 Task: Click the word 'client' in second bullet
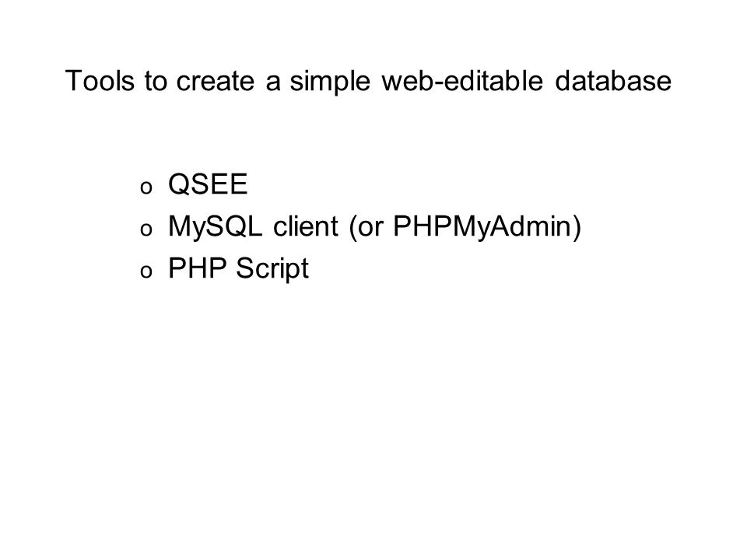pyautogui.click(x=305, y=226)
